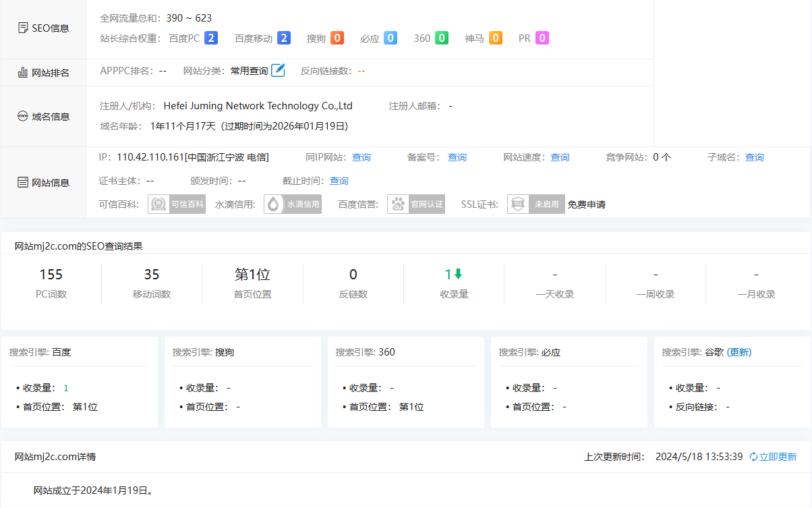The image size is (812, 508).
Task: Click 更新 link next to 谷歌
Action: pyautogui.click(x=739, y=352)
